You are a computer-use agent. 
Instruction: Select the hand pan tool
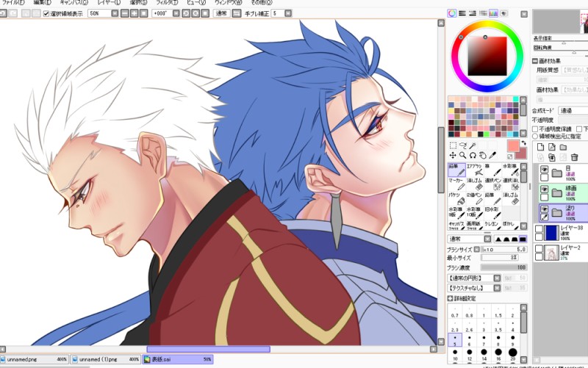(x=483, y=156)
